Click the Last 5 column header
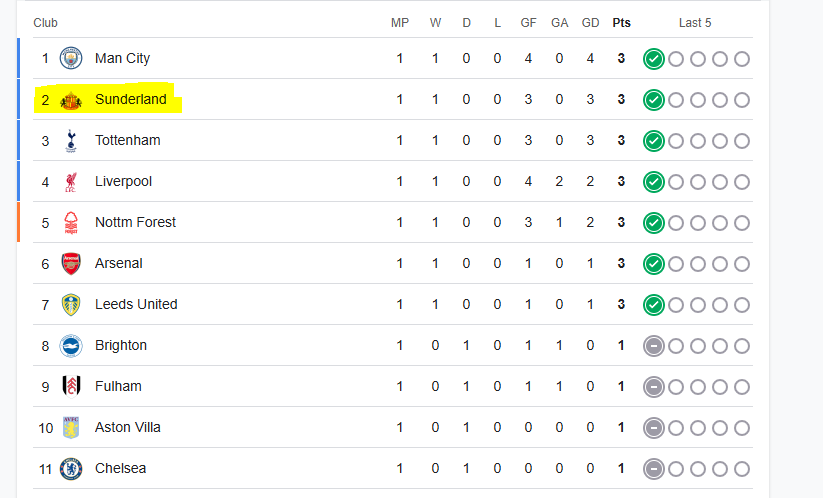 point(695,23)
